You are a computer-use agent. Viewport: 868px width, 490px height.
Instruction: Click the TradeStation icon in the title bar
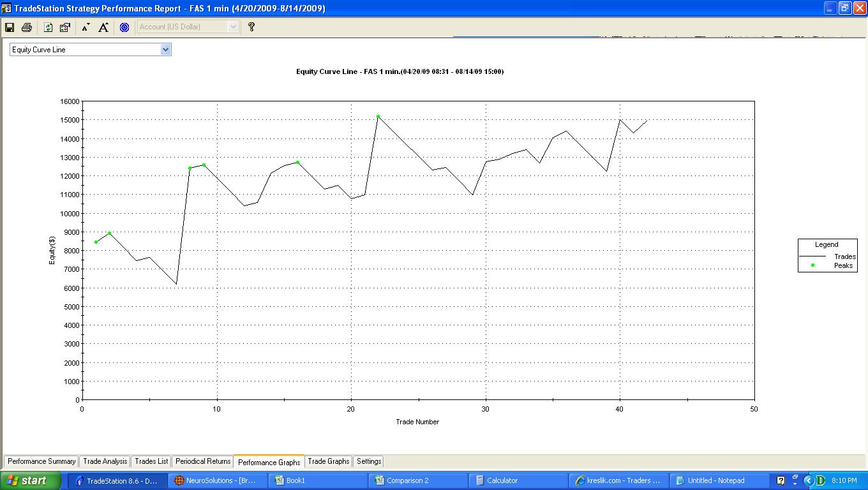pyautogui.click(x=6, y=8)
